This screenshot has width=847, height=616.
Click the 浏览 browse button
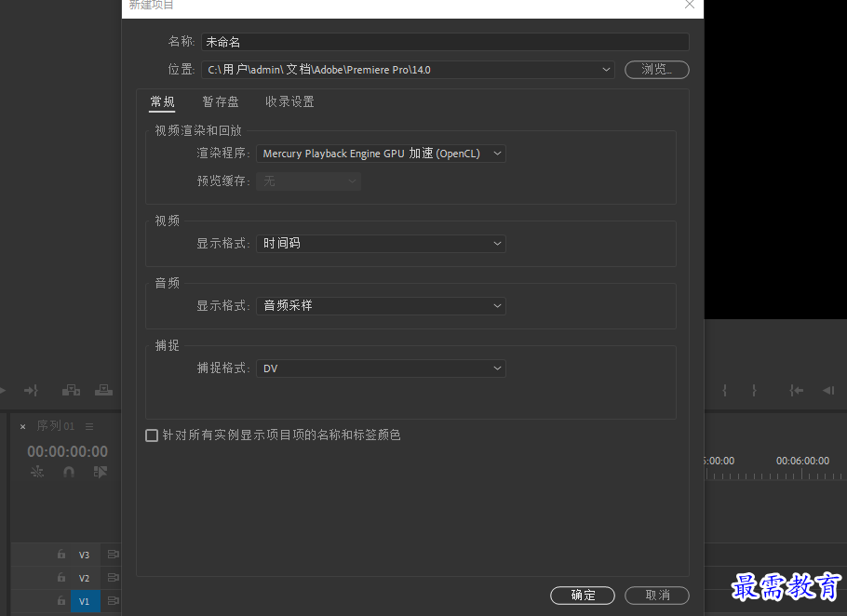pyautogui.click(x=657, y=70)
